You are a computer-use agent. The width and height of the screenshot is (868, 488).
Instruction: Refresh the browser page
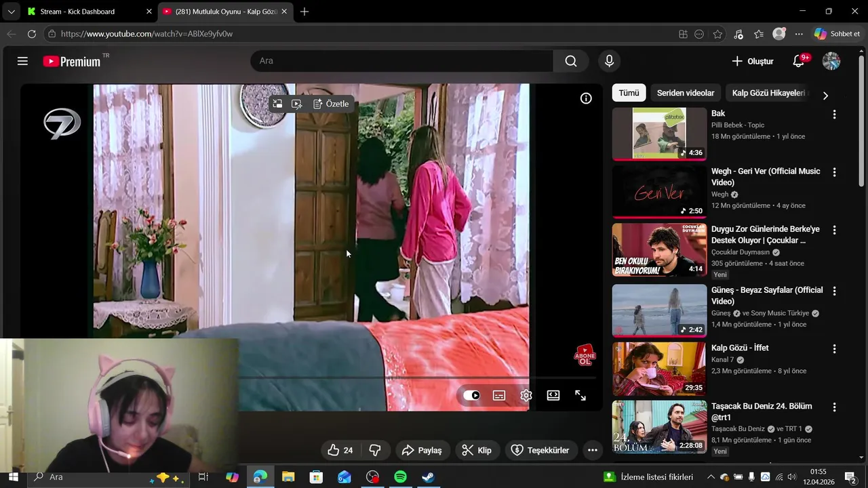[x=31, y=34]
